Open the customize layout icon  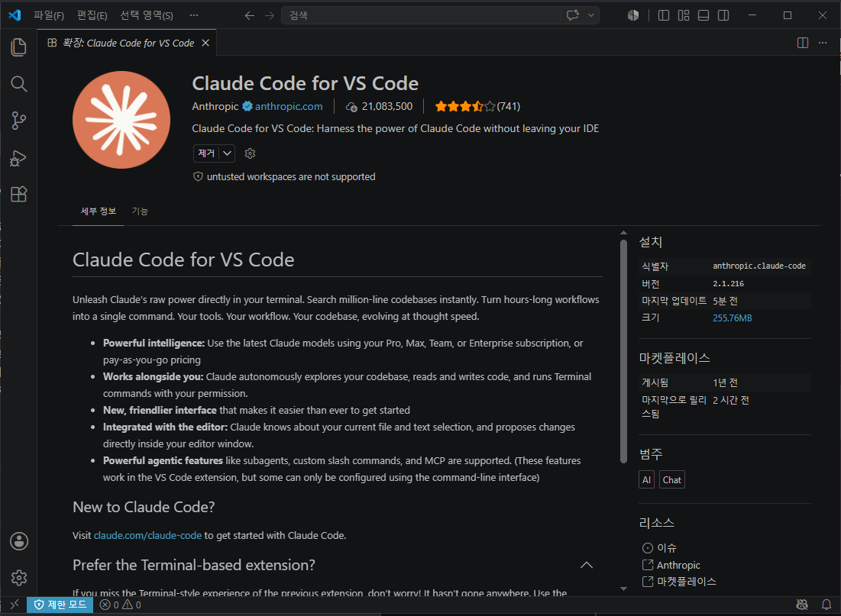tap(684, 15)
